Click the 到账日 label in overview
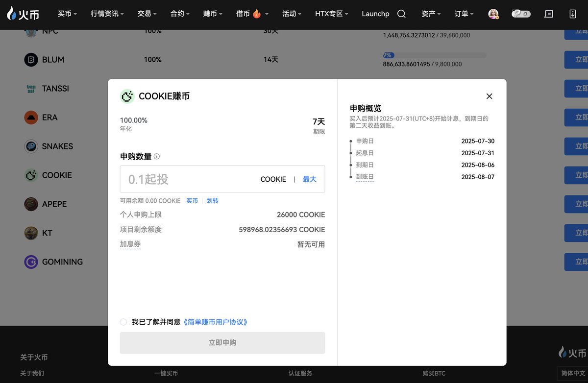The height and width of the screenshot is (383, 588). (x=365, y=177)
